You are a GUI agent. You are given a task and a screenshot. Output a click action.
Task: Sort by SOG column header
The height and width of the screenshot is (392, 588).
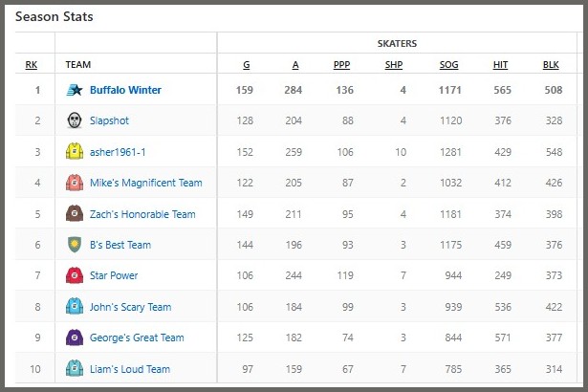click(448, 65)
